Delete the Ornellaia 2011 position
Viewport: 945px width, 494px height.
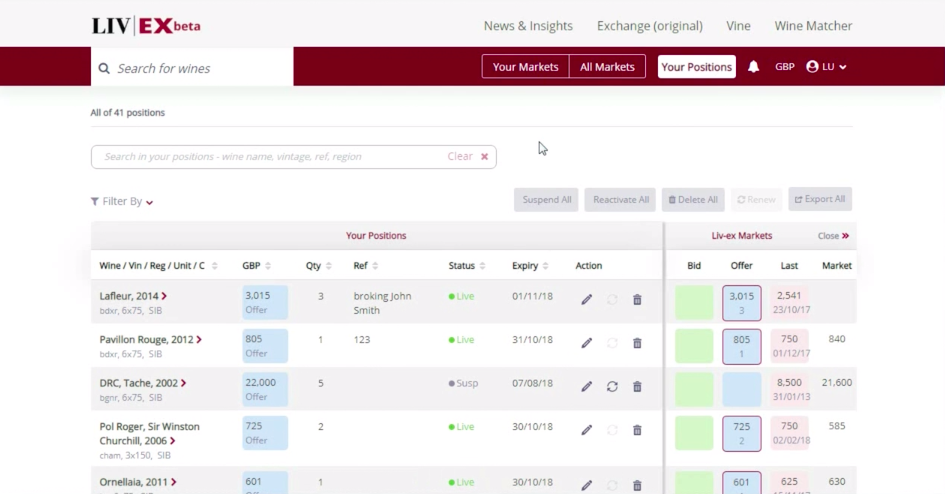[x=637, y=485]
